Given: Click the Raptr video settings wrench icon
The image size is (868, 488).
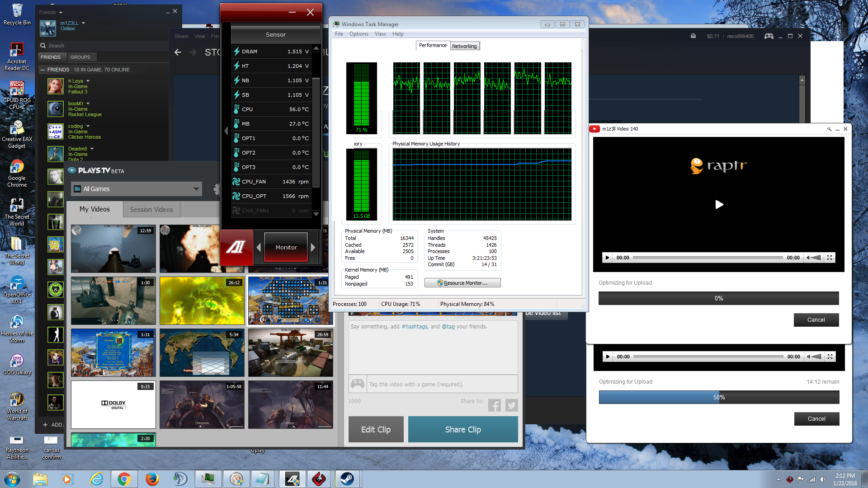Looking at the screenshot, I should 829,129.
